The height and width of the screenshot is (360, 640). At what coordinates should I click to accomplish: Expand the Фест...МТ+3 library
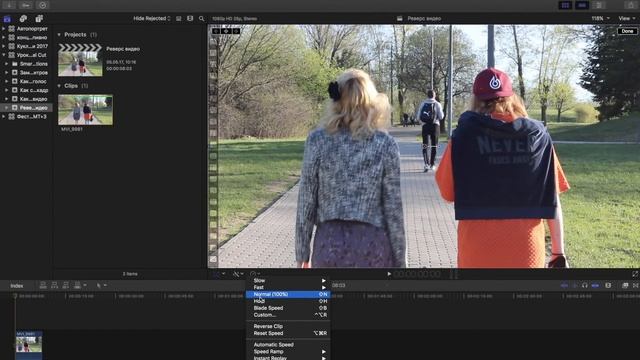(3, 116)
